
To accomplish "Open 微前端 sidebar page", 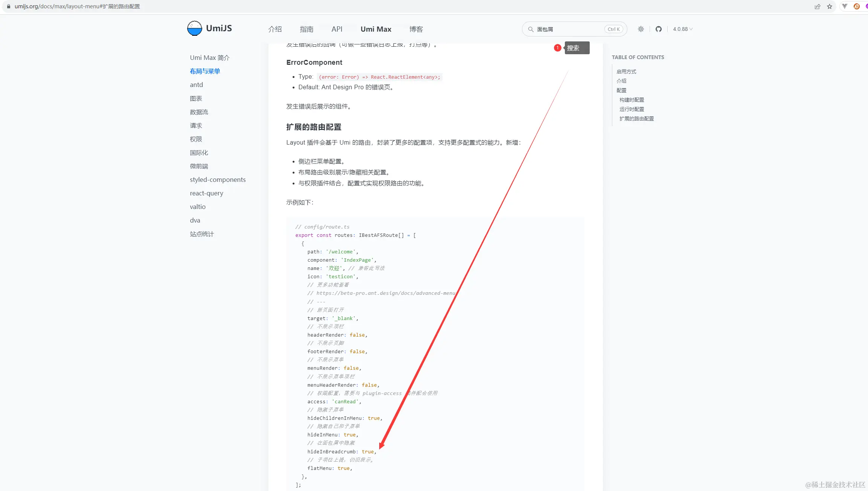I will click(199, 166).
